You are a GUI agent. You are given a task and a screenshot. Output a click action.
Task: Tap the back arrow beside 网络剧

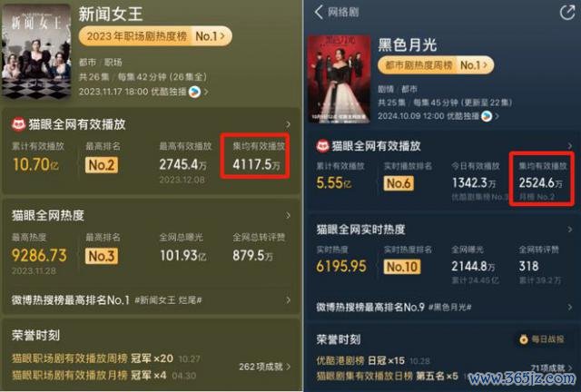coord(319,12)
